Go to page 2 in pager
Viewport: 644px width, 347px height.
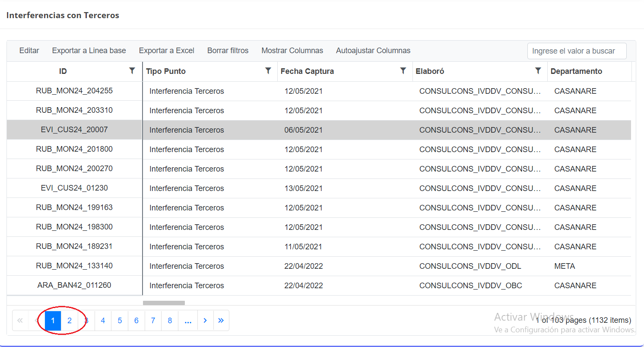click(70, 320)
